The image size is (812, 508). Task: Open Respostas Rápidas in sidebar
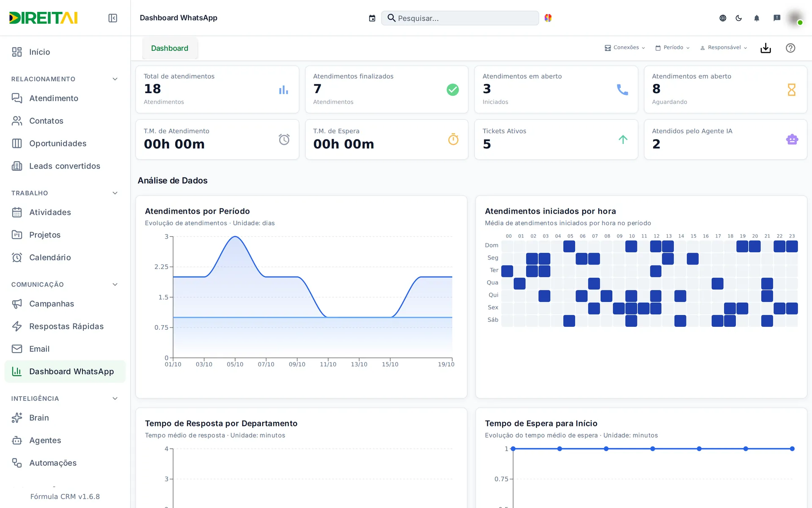pos(65,326)
